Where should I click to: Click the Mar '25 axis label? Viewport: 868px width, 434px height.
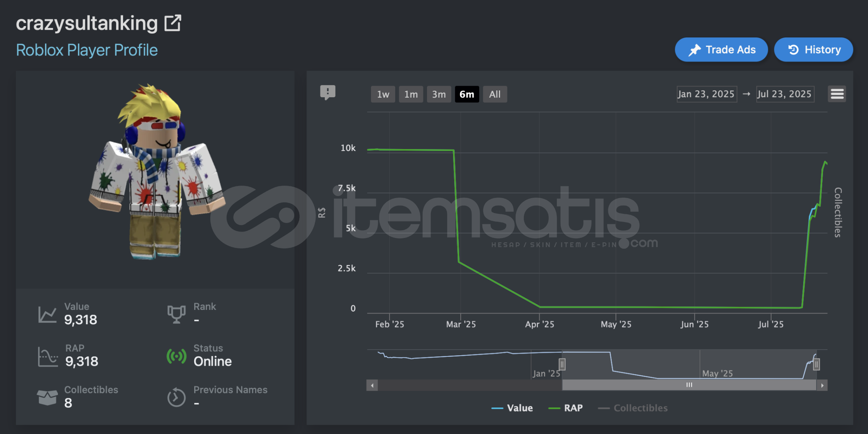click(x=461, y=324)
